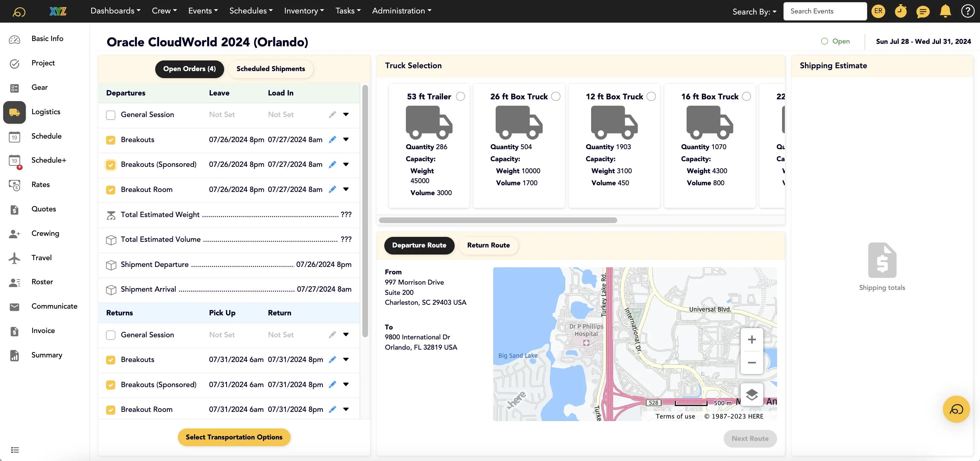
Task: Open the Rates icon in sidebar
Action: pyautogui.click(x=14, y=185)
